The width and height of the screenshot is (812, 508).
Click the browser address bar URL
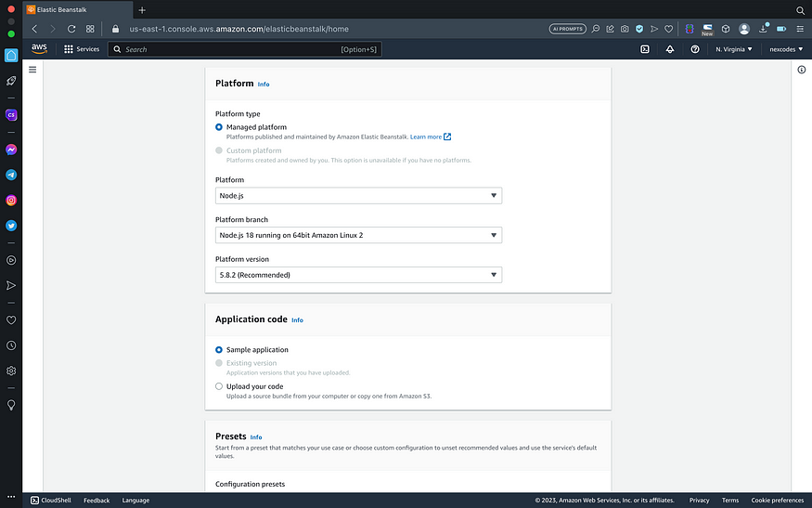click(238, 29)
